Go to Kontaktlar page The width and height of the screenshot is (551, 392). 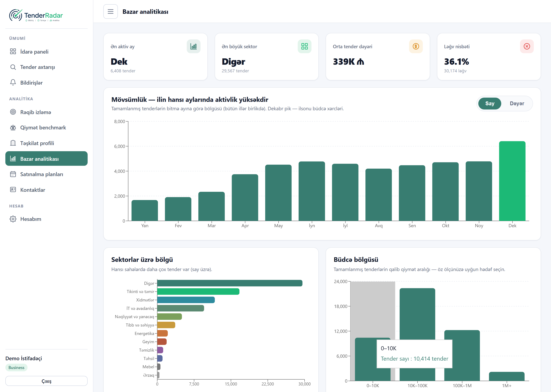pyautogui.click(x=46, y=190)
